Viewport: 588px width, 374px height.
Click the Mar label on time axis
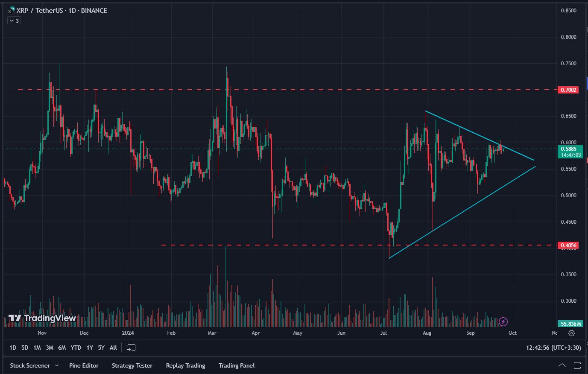[212, 333]
